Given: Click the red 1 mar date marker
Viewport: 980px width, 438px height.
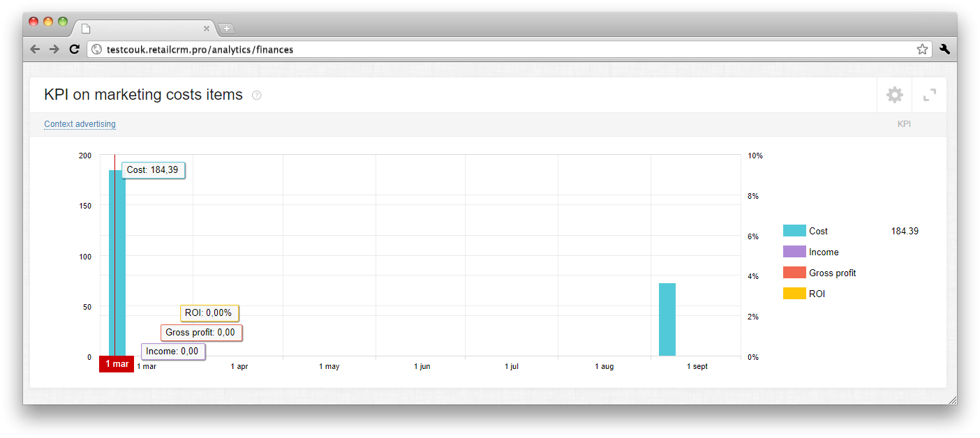Looking at the screenshot, I should (x=117, y=364).
